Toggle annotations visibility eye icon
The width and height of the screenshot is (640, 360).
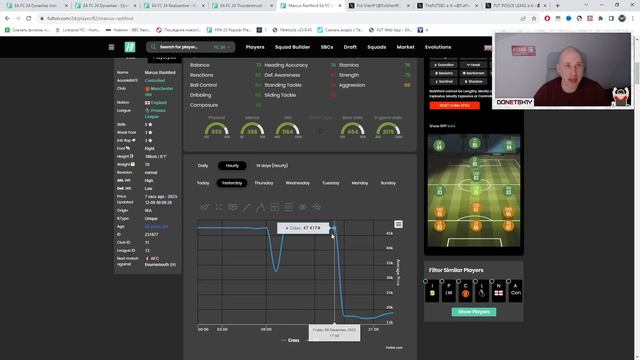[x=302, y=207]
